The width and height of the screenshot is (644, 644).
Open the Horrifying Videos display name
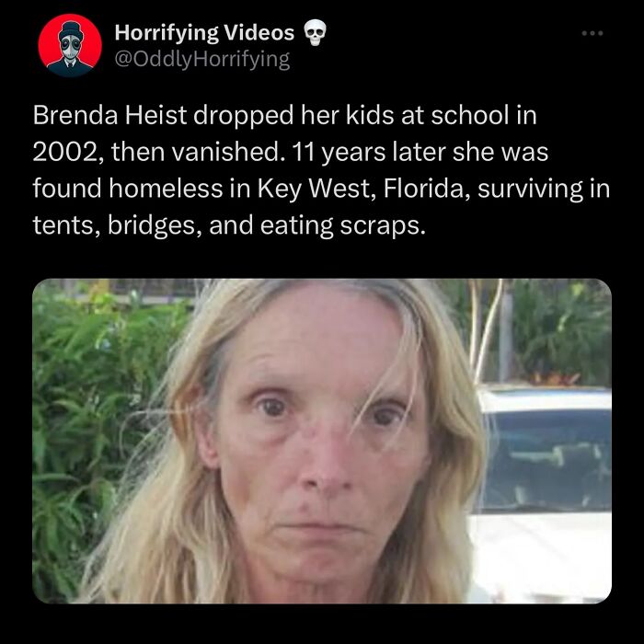pos(204,32)
